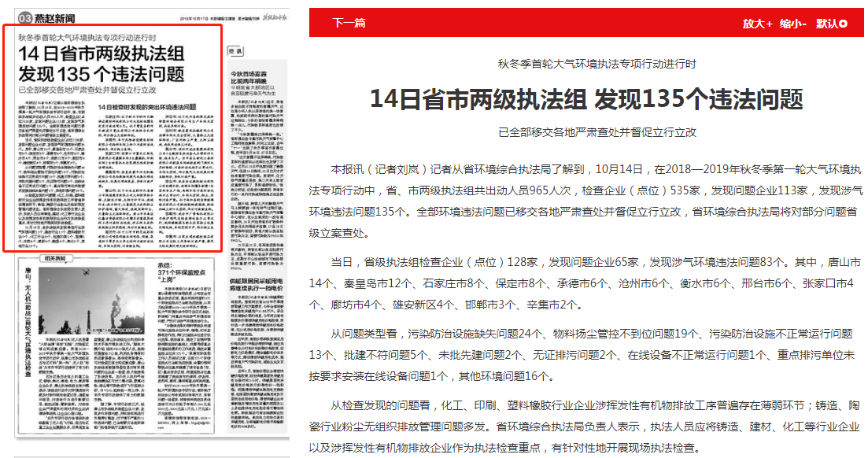Enlarge text with 放大+ button
This screenshot has width=868, height=458.
click(757, 24)
